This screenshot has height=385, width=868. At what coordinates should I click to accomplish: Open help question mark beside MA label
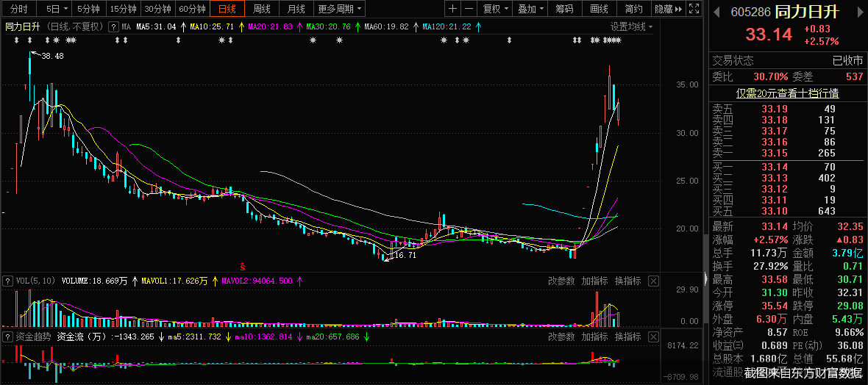pos(113,26)
